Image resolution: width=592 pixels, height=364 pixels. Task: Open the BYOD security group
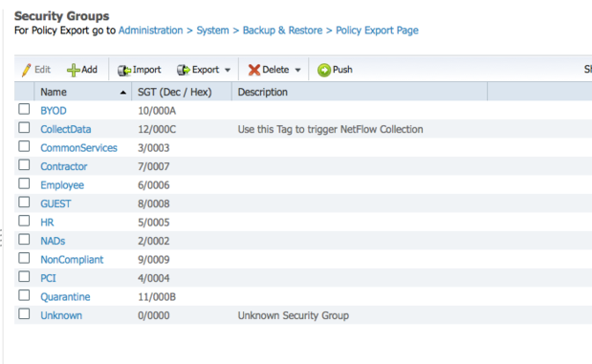tap(54, 111)
